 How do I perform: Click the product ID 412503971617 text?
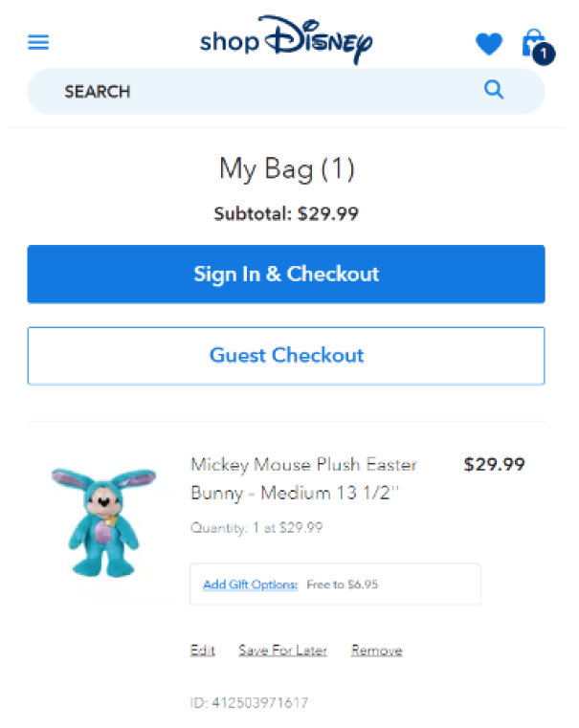[249, 703]
